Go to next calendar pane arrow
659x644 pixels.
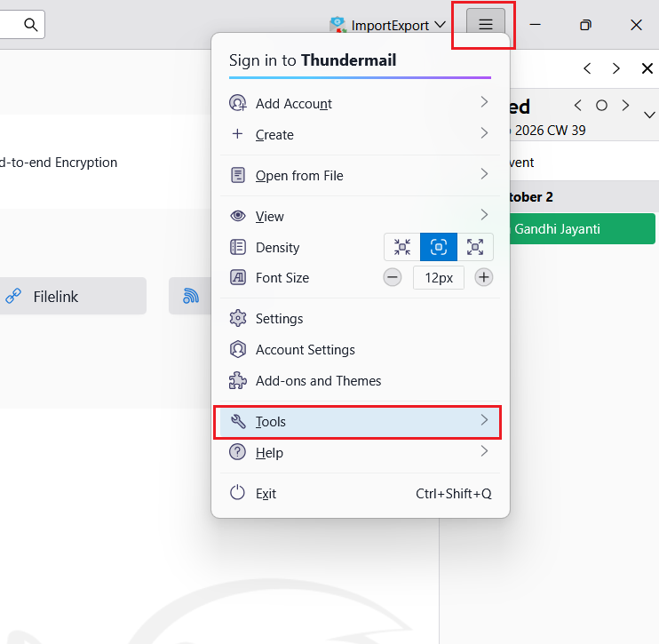[616, 68]
